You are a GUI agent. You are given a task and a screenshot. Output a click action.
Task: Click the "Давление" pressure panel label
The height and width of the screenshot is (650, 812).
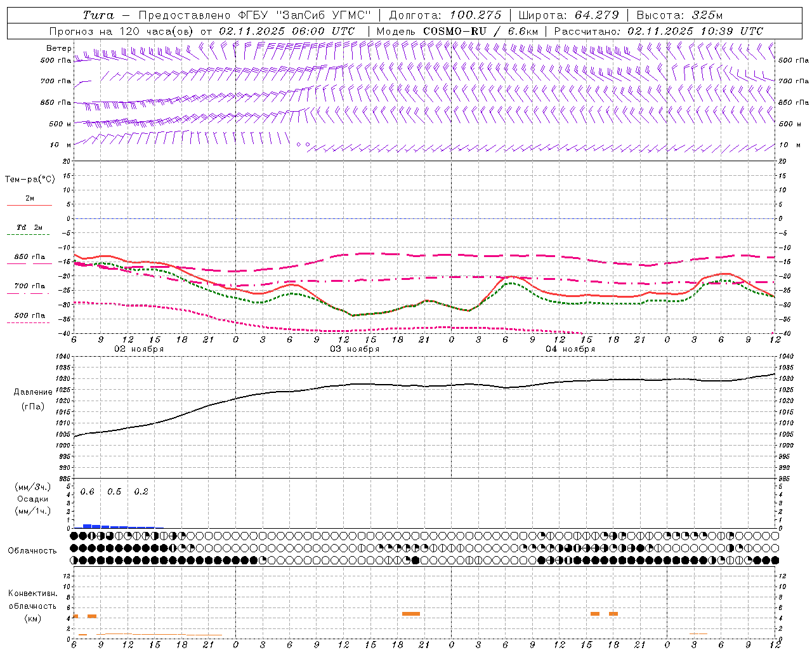(33, 392)
